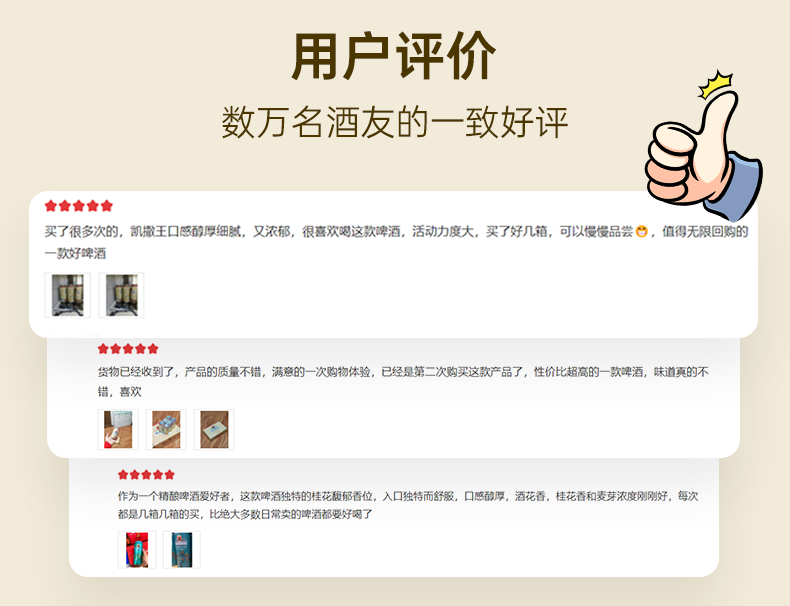790x606 pixels.
Task: Open the beer cans pack photo thumbnail
Action: pyautogui.click(x=166, y=429)
